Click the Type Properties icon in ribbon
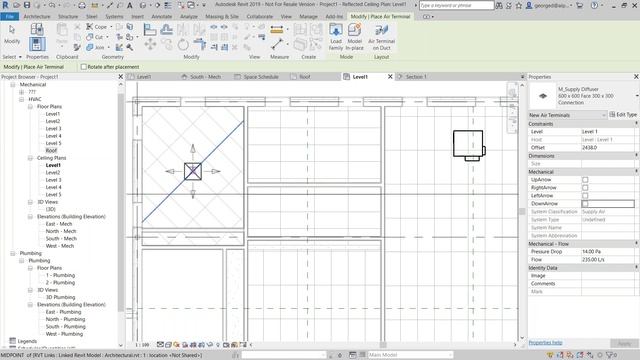Viewport: 640px width, 360px height. [x=37, y=29]
